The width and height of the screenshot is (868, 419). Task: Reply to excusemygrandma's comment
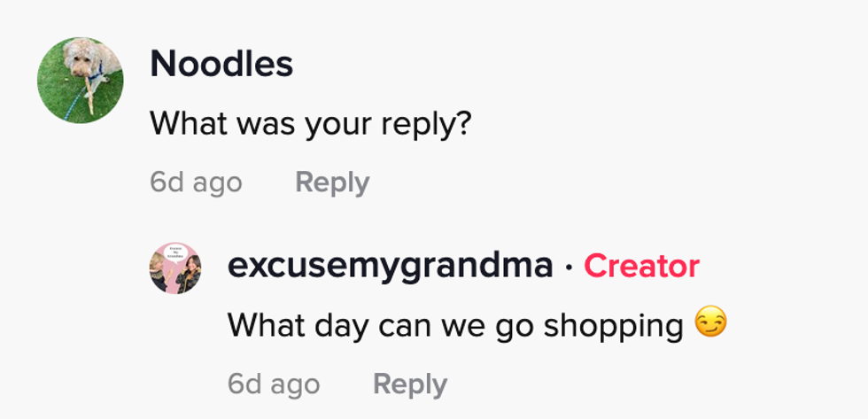(x=410, y=384)
